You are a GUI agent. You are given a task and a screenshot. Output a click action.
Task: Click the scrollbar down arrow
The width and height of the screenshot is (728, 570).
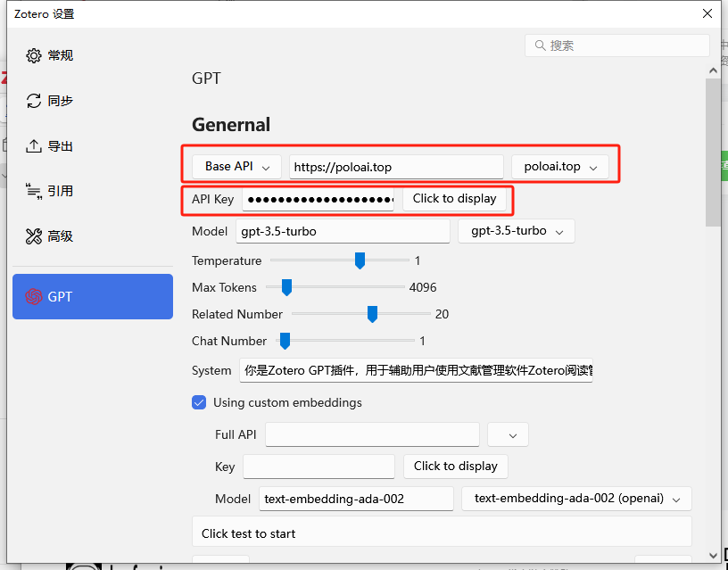click(713, 555)
